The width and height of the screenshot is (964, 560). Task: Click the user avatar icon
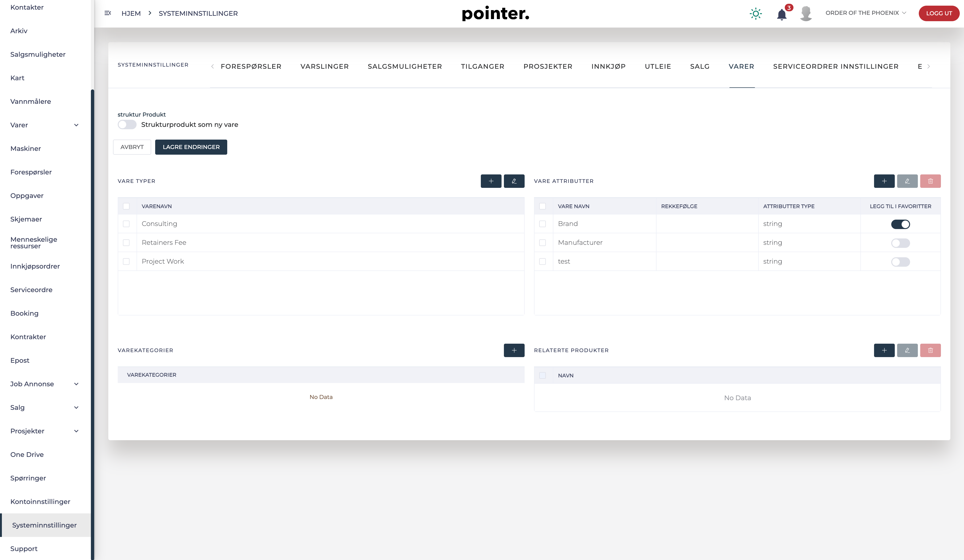(x=806, y=13)
